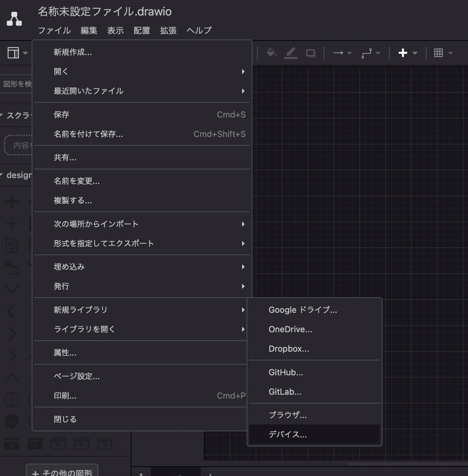
Task: Expand the 発行 submenu
Action: pyautogui.click(x=142, y=286)
